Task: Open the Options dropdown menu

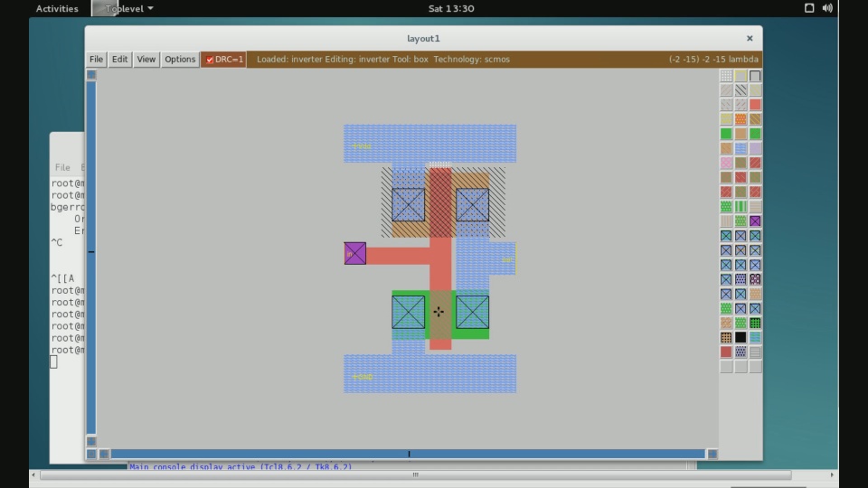Action: (179, 60)
